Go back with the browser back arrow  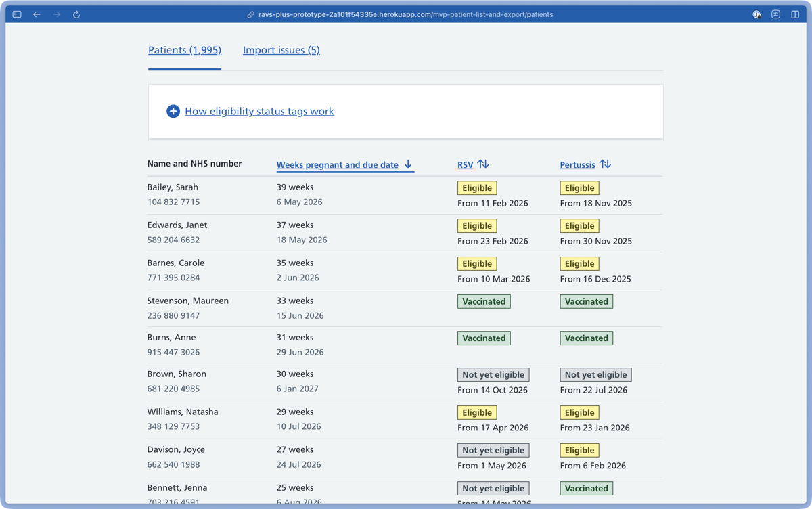coord(37,14)
